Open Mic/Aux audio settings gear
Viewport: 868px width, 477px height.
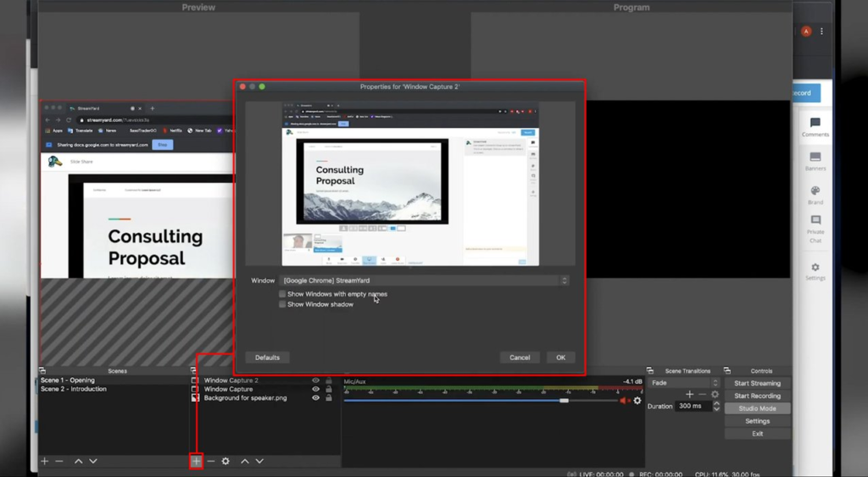(637, 401)
